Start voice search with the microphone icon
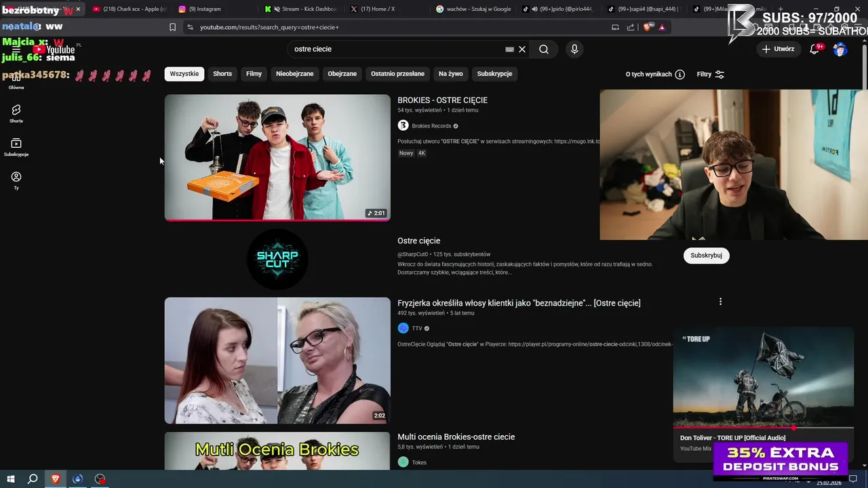The height and width of the screenshot is (488, 868). point(574,49)
